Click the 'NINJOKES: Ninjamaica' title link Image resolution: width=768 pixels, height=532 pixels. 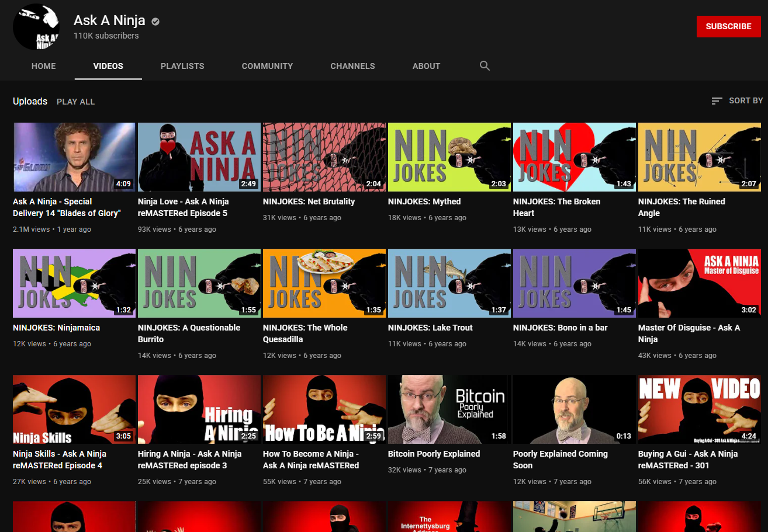pos(56,328)
